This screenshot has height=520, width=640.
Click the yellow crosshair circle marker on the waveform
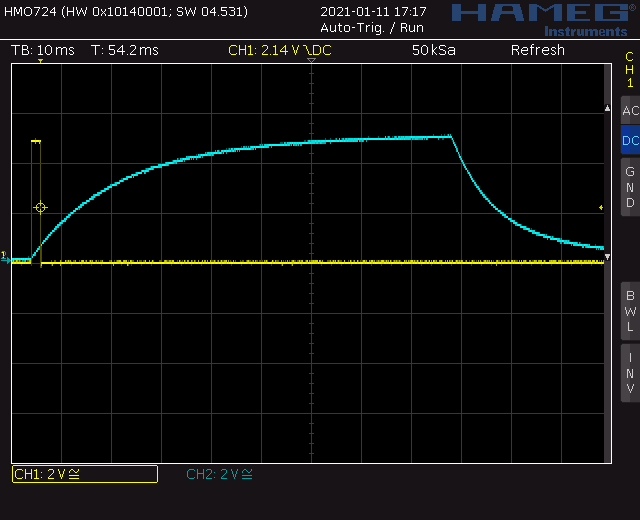tap(40, 207)
